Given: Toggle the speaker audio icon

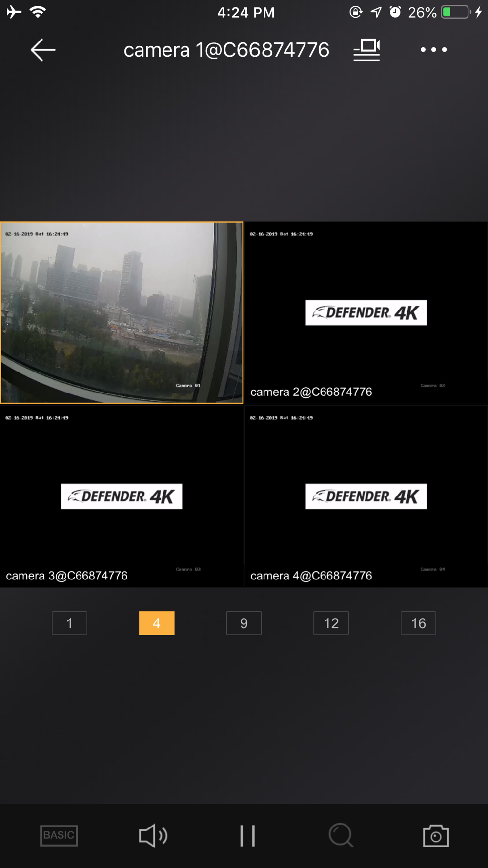Looking at the screenshot, I should (153, 835).
